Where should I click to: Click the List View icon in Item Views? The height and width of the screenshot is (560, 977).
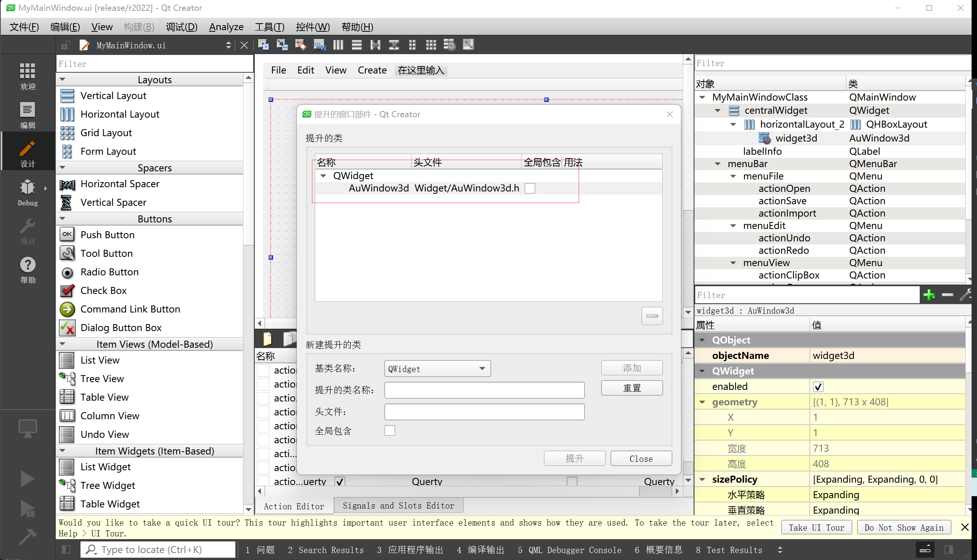pos(67,360)
